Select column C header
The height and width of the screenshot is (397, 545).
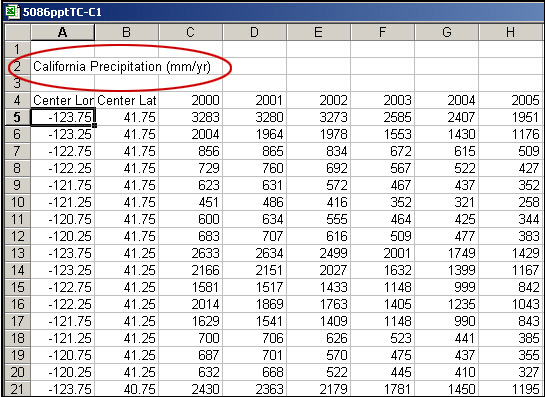click(x=190, y=32)
